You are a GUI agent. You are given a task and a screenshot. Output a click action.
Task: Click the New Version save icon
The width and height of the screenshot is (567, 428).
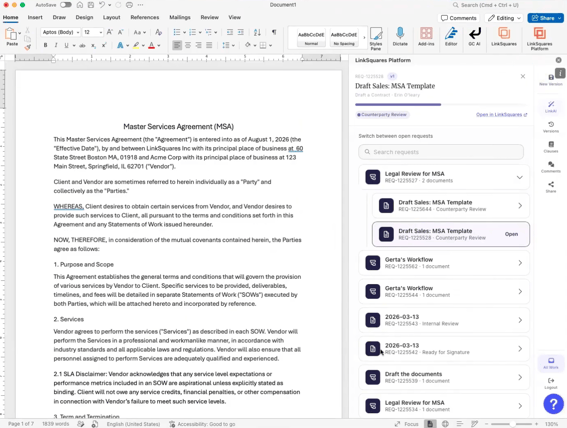(x=551, y=80)
